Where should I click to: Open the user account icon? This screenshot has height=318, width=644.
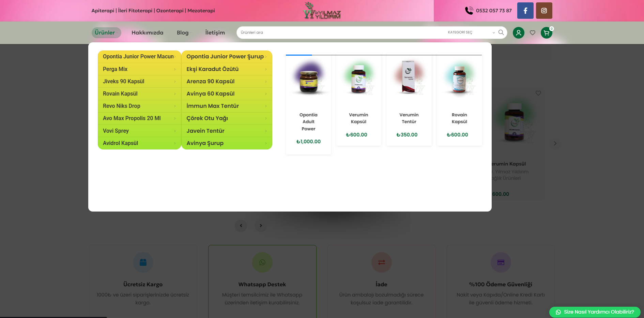click(519, 33)
